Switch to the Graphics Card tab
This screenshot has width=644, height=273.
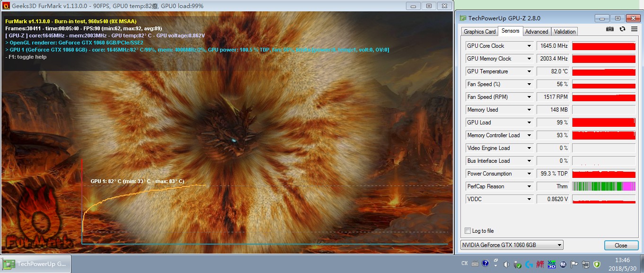[x=480, y=32]
